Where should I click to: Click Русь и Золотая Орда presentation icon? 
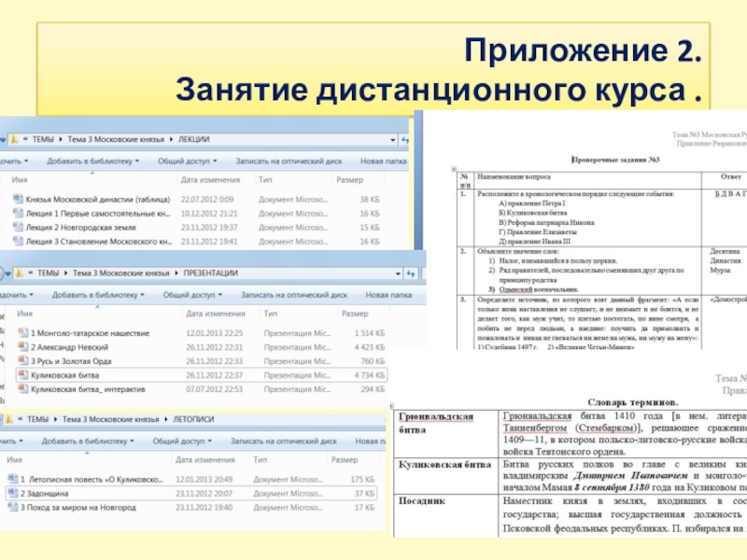click(23, 360)
